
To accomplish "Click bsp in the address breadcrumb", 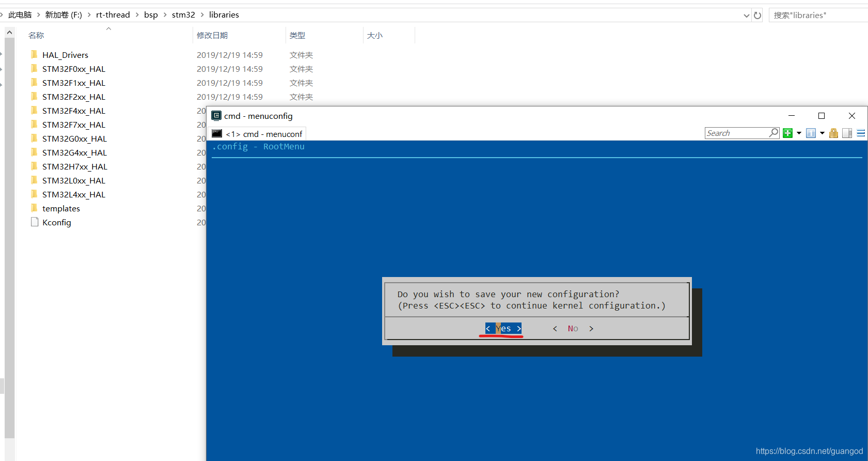I will pos(151,14).
